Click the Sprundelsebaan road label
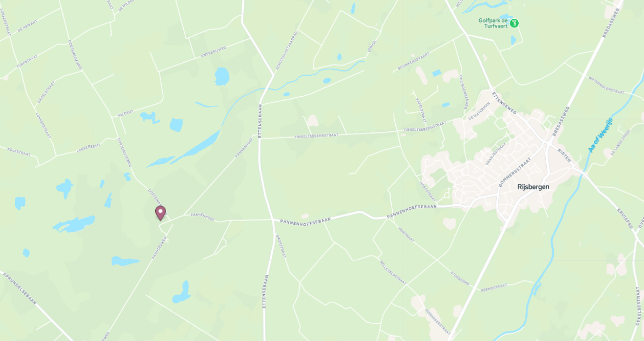Viewport: 644px width, 341px height. [x=20, y=288]
